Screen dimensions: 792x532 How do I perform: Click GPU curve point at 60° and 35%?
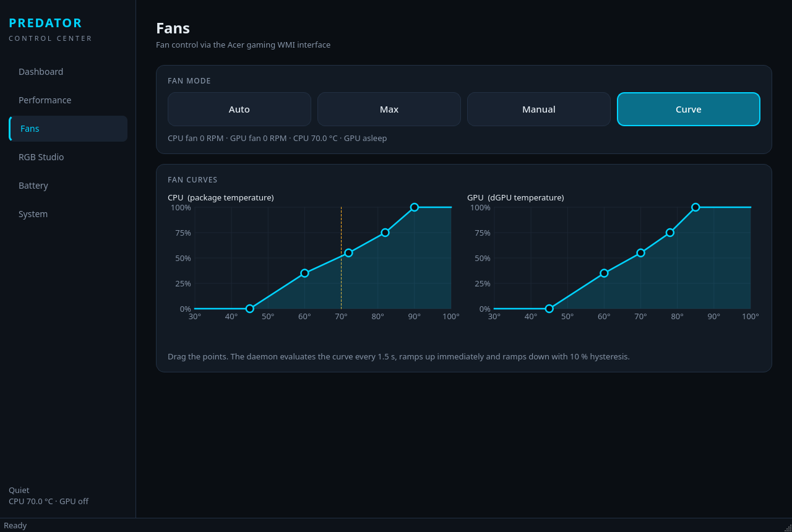pos(604,273)
